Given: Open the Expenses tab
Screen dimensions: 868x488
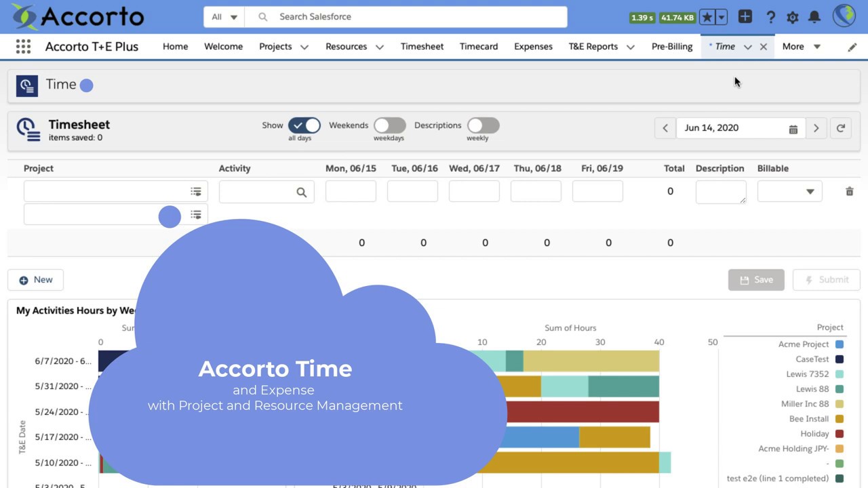Looking at the screenshot, I should point(533,47).
